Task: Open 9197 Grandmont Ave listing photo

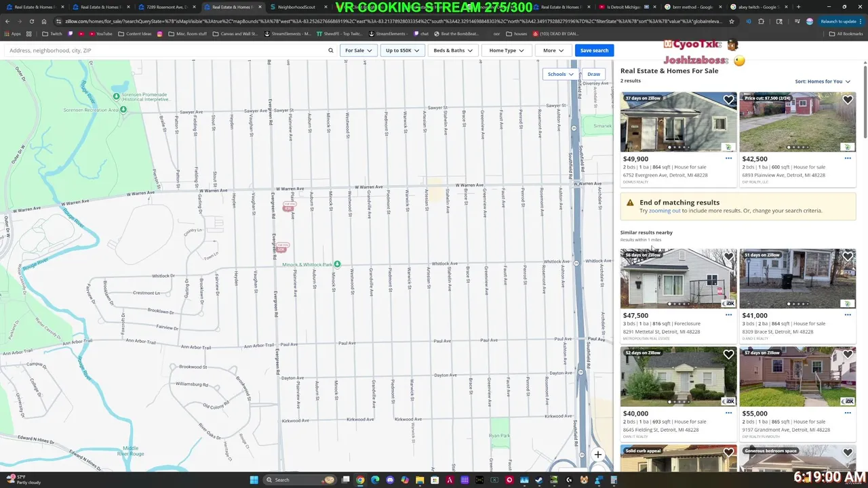Action: click(x=797, y=377)
